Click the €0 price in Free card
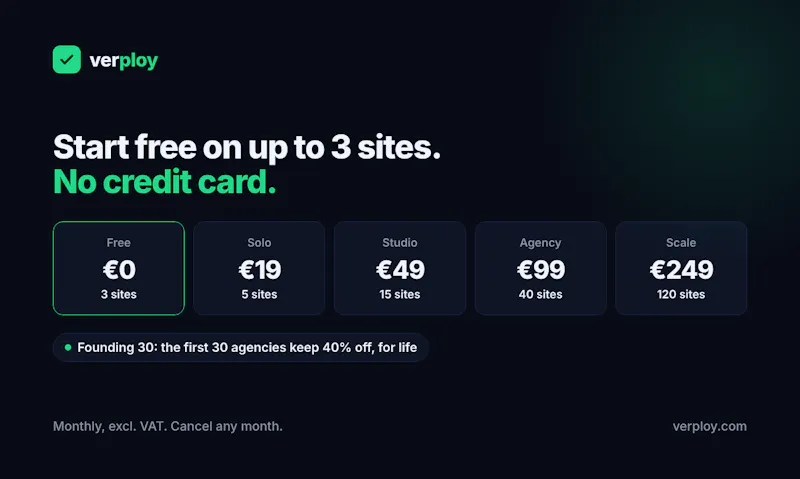 (x=119, y=270)
